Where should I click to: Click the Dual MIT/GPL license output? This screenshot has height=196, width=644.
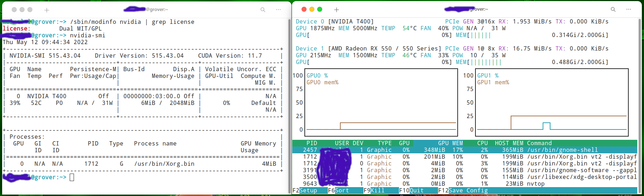click(81, 29)
